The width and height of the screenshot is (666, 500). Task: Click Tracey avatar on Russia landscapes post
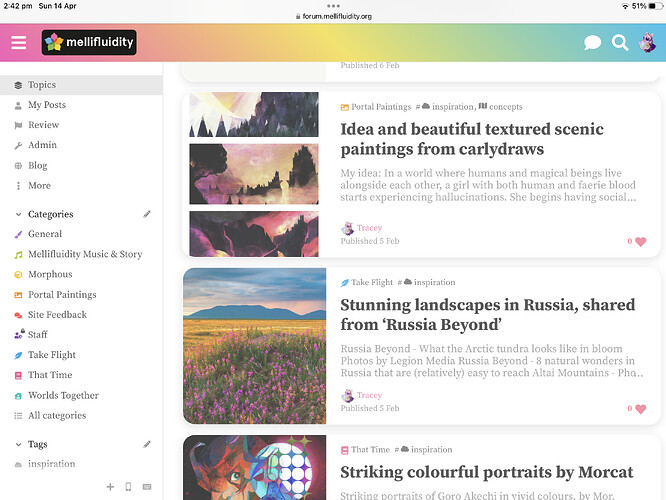point(347,395)
